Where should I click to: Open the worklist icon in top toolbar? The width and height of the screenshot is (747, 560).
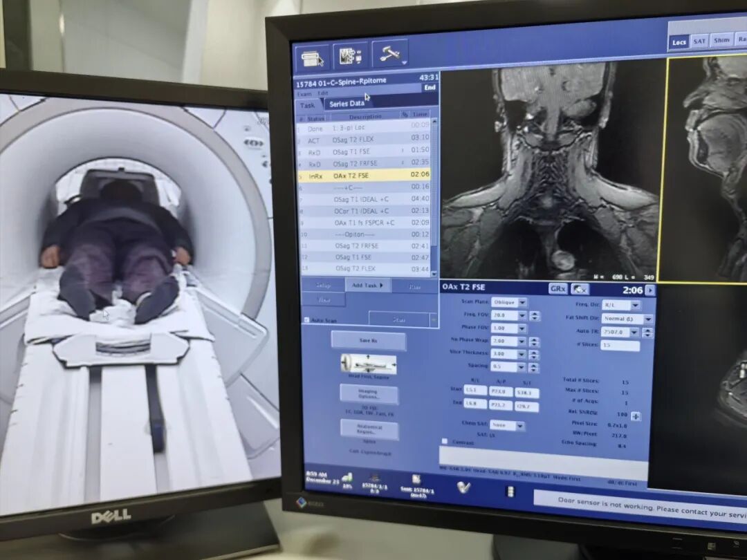click(x=311, y=59)
